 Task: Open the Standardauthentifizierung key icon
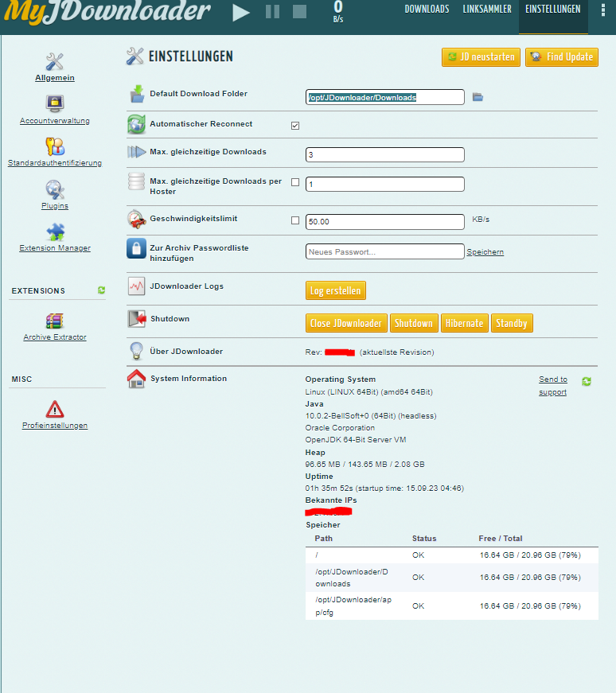point(55,146)
